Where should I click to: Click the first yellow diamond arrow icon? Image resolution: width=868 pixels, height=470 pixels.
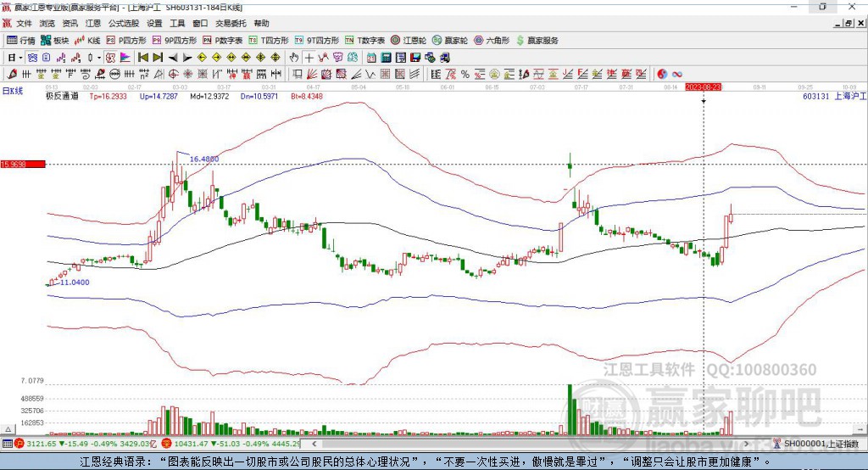click(x=202, y=58)
